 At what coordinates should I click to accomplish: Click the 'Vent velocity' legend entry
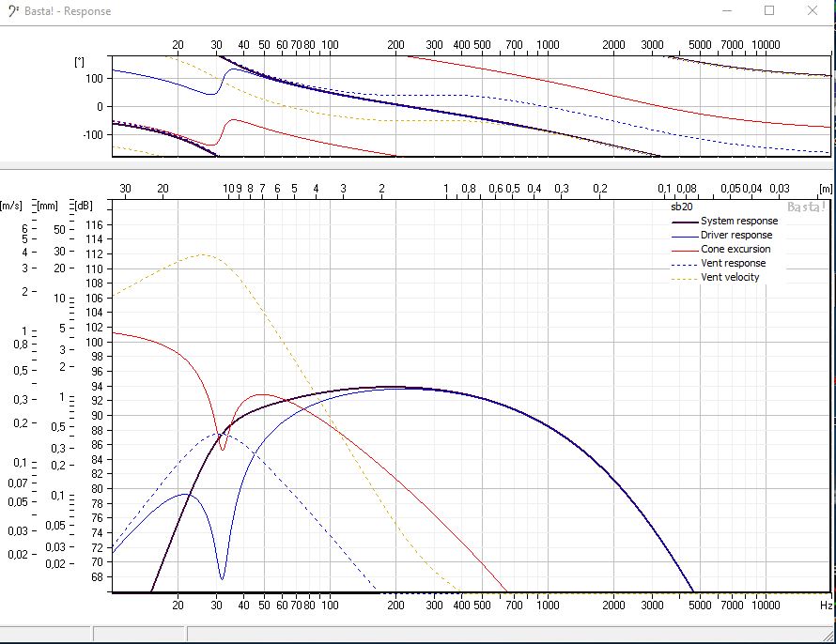(730, 277)
